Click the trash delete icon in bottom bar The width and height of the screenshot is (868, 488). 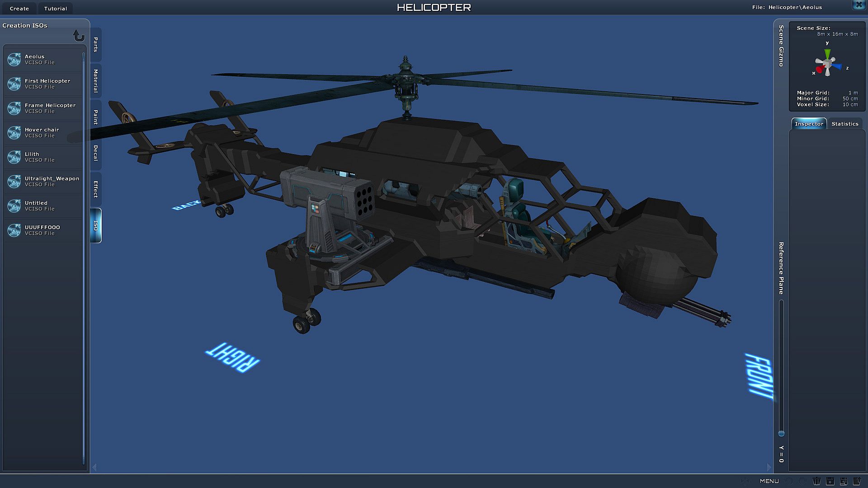[816, 481]
